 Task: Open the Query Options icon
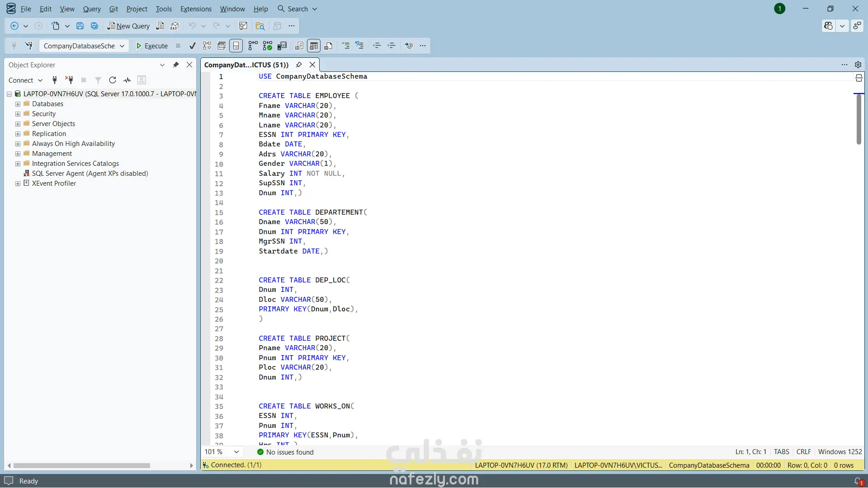point(222,46)
